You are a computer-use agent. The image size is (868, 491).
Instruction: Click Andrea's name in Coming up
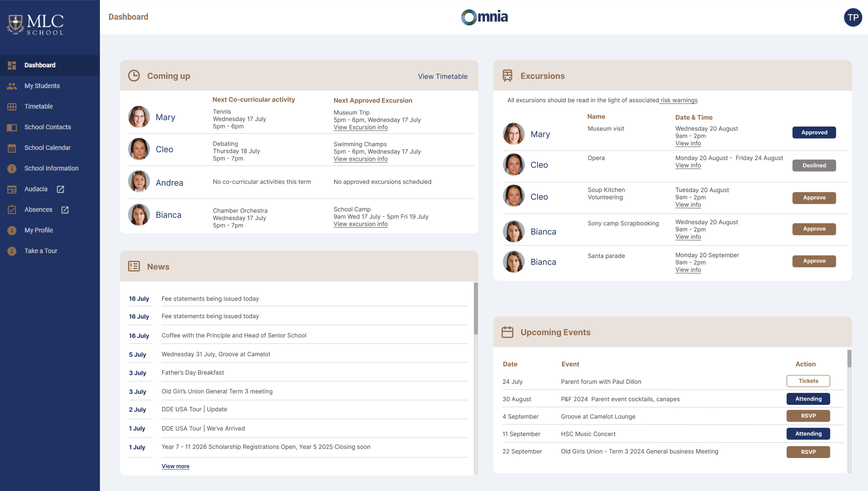pos(169,183)
